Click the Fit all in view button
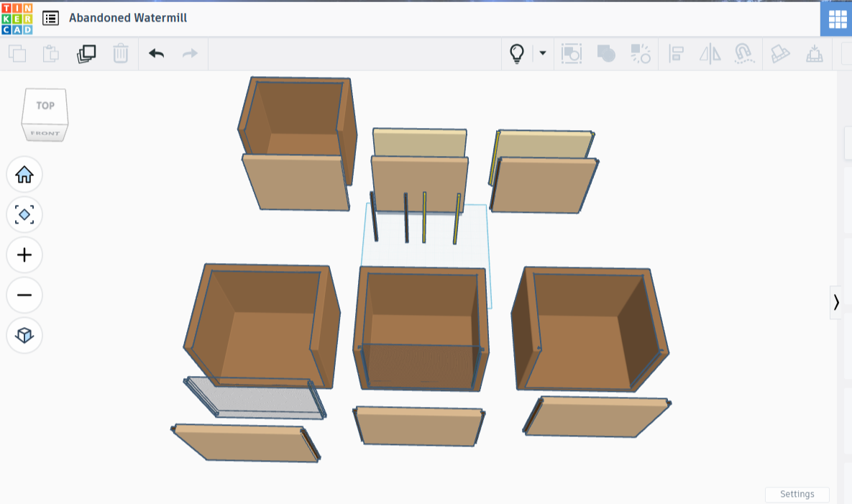Viewport: 852px width, 504px height. (24, 214)
